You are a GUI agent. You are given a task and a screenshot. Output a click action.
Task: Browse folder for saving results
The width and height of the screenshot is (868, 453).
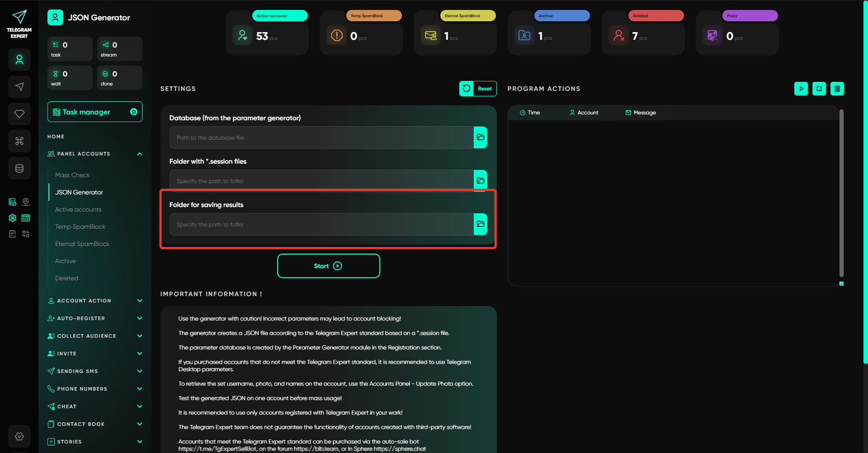(x=480, y=224)
